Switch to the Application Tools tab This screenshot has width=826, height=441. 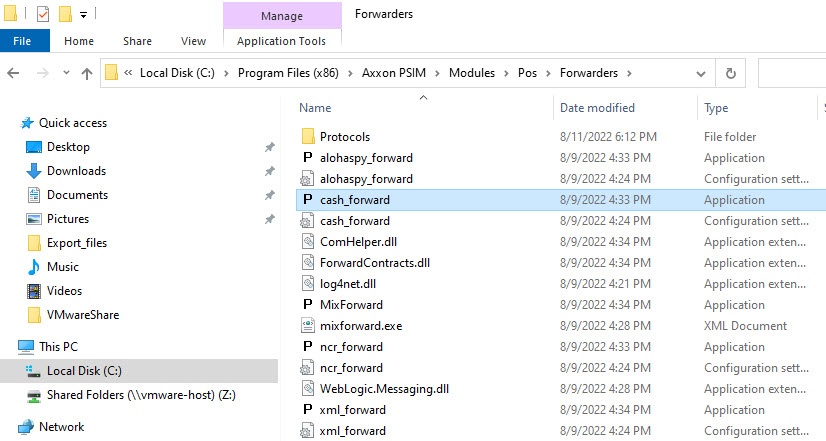pyautogui.click(x=281, y=41)
